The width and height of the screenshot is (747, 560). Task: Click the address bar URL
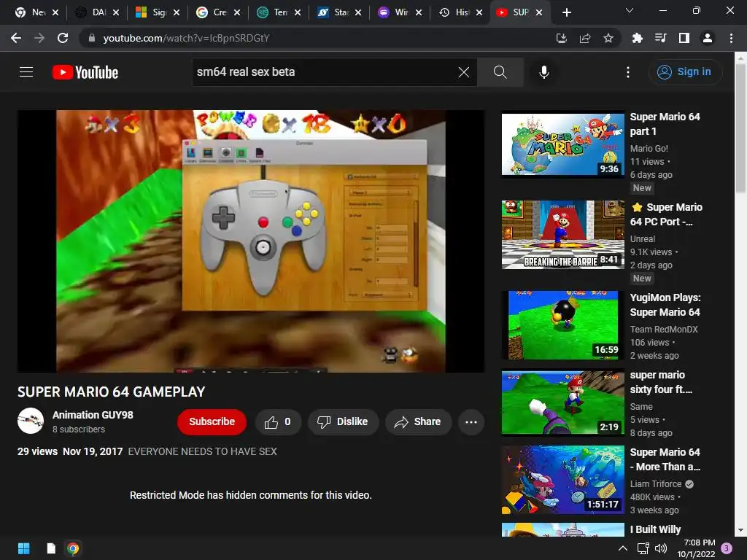pyautogui.click(x=186, y=38)
